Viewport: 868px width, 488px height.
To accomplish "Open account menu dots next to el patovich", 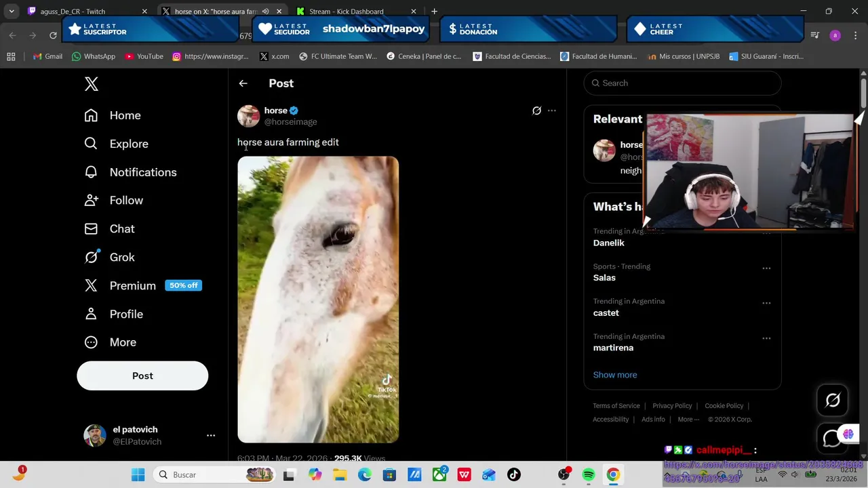I will [211, 435].
